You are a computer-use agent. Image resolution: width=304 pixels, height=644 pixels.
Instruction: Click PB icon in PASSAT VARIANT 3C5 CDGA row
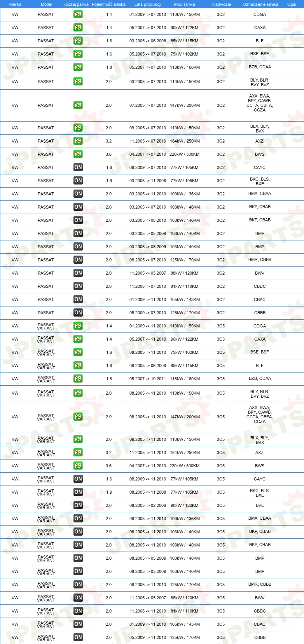tap(78, 326)
